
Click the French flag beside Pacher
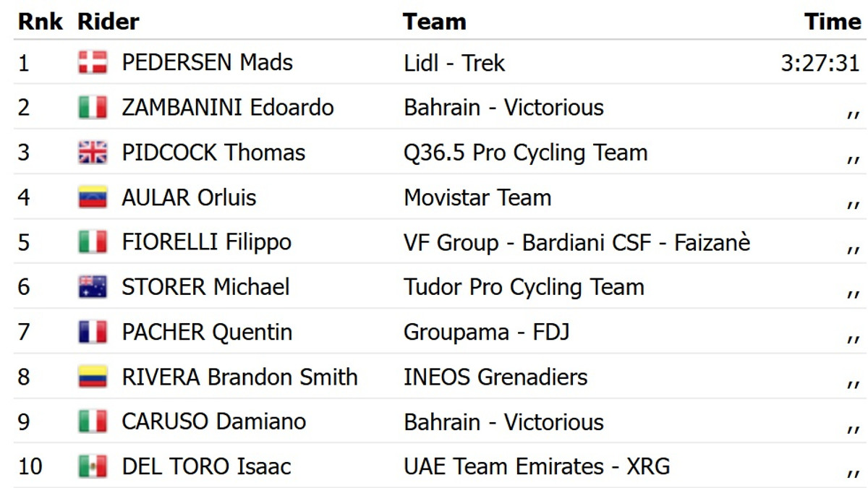point(93,332)
